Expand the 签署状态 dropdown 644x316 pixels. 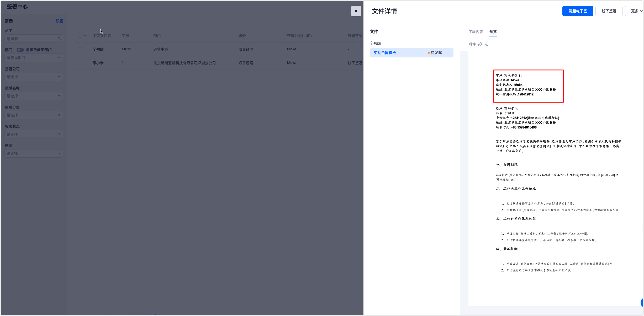[x=34, y=134]
